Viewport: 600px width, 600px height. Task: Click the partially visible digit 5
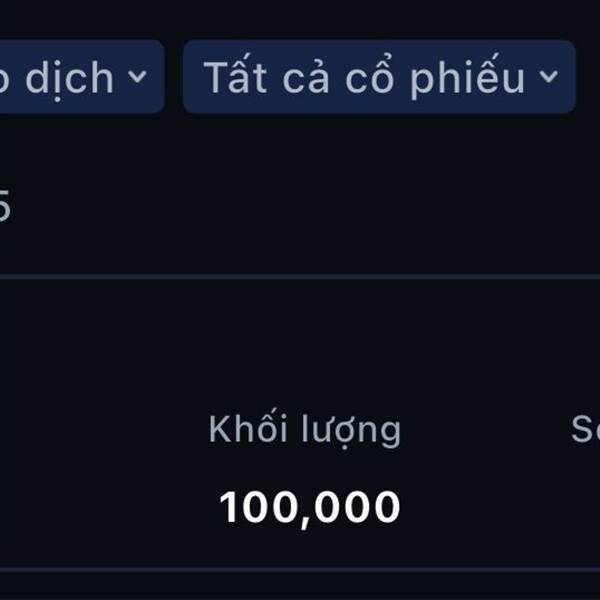point(4,205)
